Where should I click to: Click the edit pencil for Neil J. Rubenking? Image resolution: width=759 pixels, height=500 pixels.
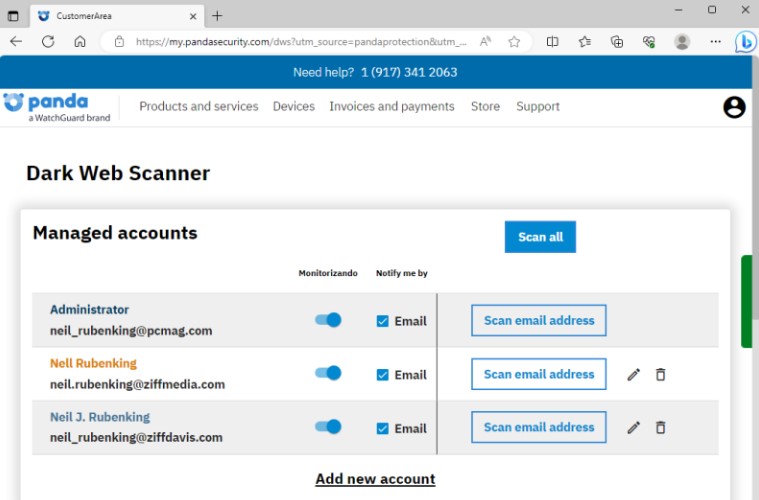click(x=633, y=427)
